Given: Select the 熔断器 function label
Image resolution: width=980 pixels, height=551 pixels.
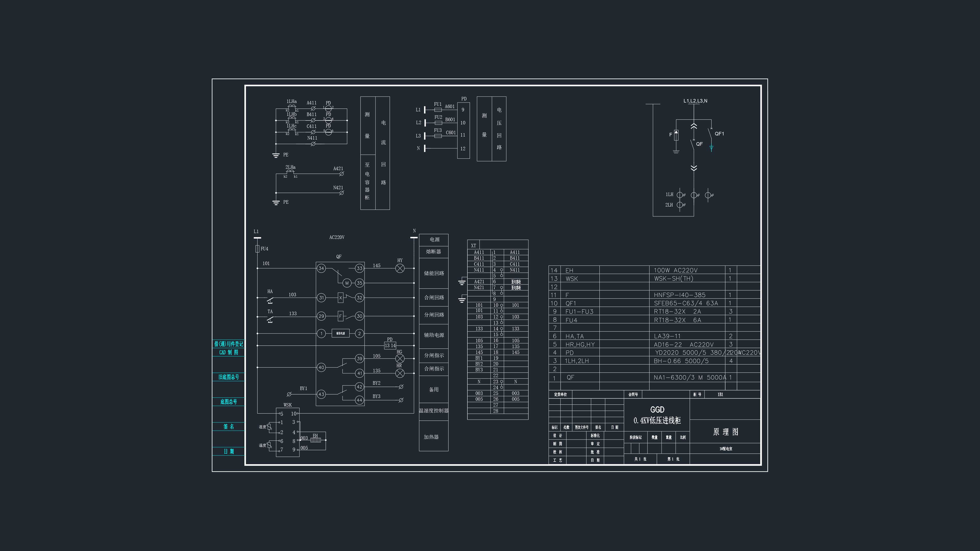Looking at the screenshot, I should click(x=433, y=252).
